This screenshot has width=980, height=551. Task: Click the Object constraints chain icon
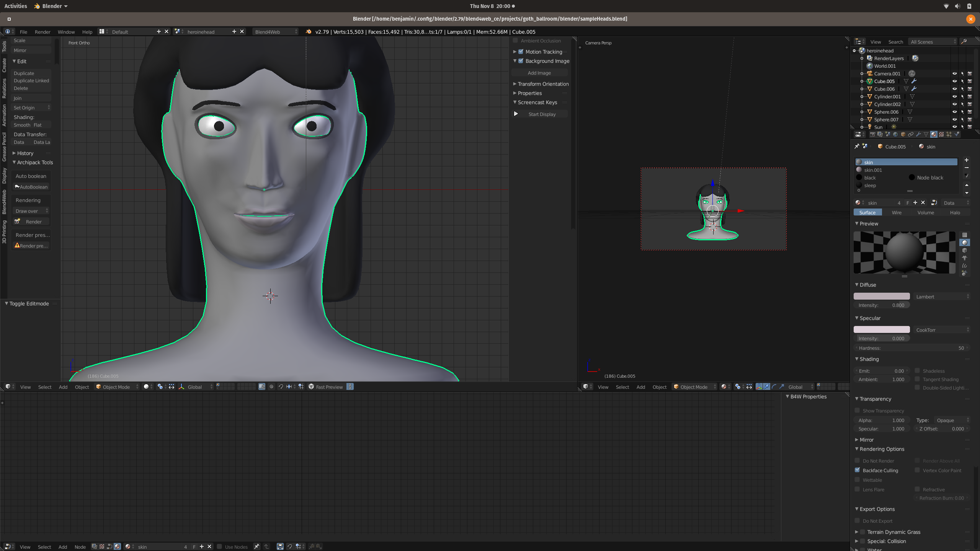tap(911, 134)
